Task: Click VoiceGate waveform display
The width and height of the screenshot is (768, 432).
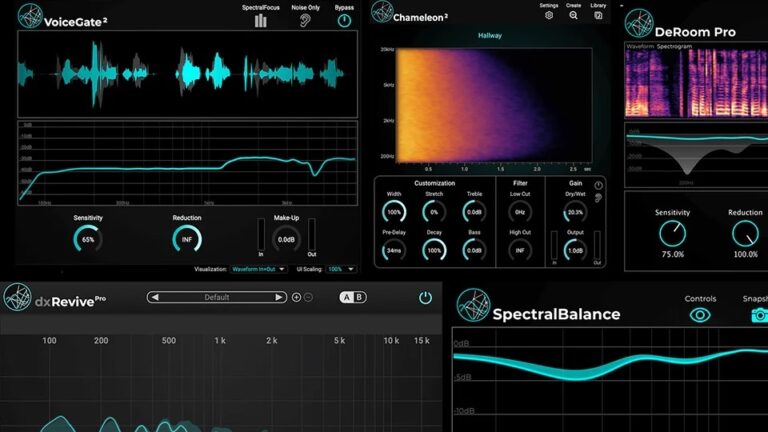Action: pos(188,74)
